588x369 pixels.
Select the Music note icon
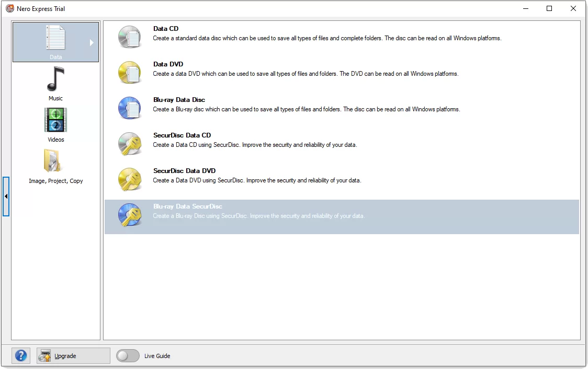[x=55, y=79]
